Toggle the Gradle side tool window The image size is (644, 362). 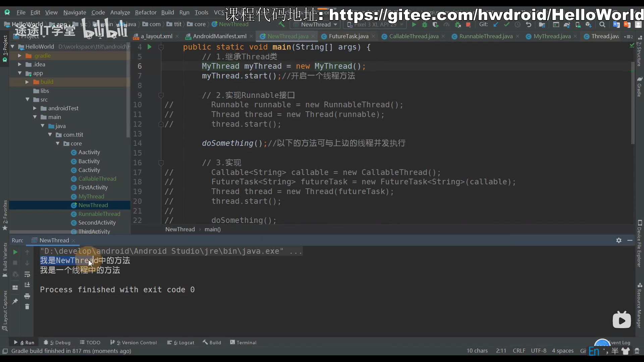[639, 86]
